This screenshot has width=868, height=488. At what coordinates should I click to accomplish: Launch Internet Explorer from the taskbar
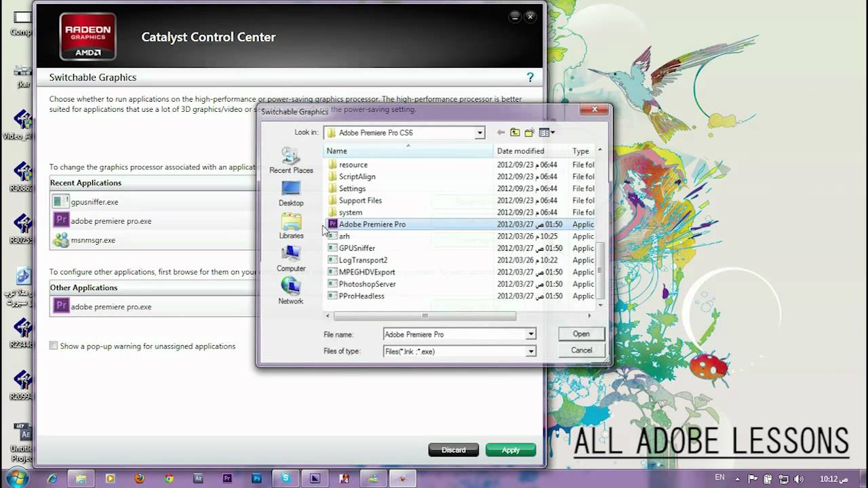click(x=52, y=478)
